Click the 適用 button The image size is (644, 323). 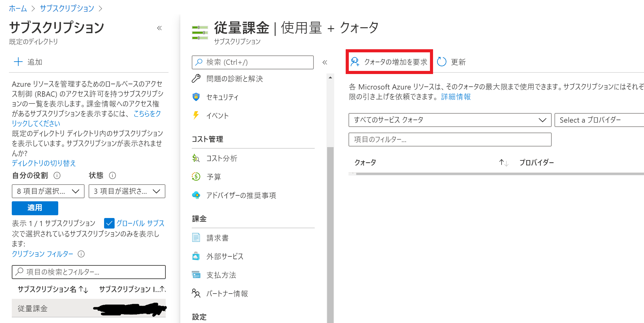pyautogui.click(x=35, y=208)
